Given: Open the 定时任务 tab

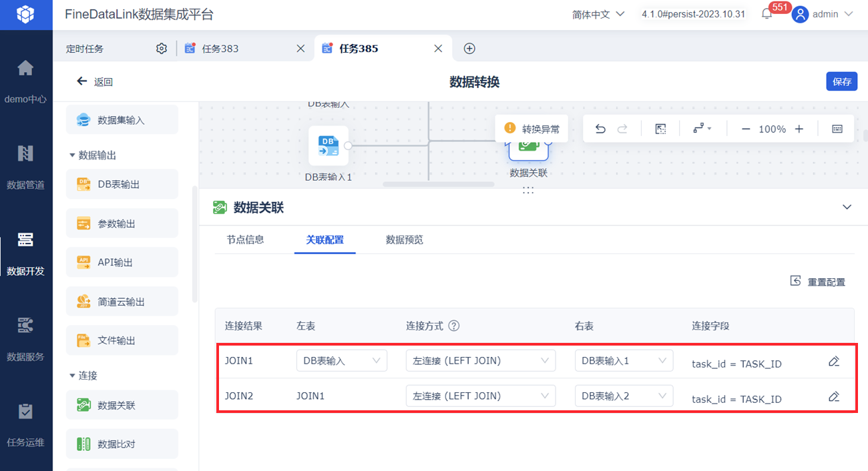Looking at the screenshot, I should pyautogui.click(x=85, y=48).
